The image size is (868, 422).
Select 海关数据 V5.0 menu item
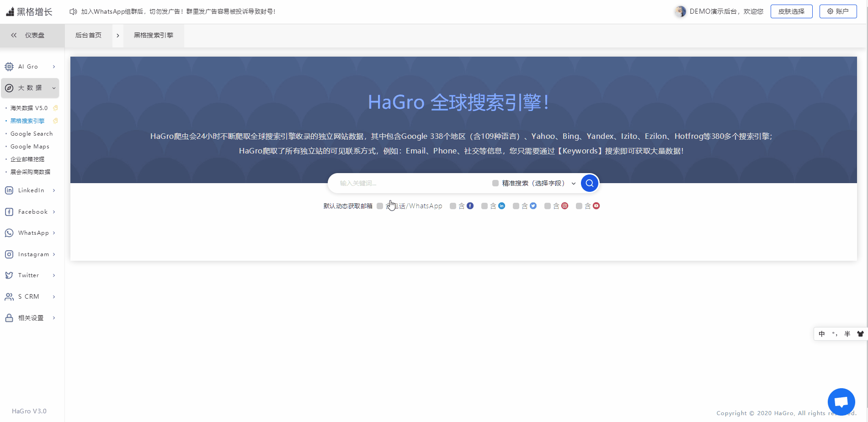(29, 108)
